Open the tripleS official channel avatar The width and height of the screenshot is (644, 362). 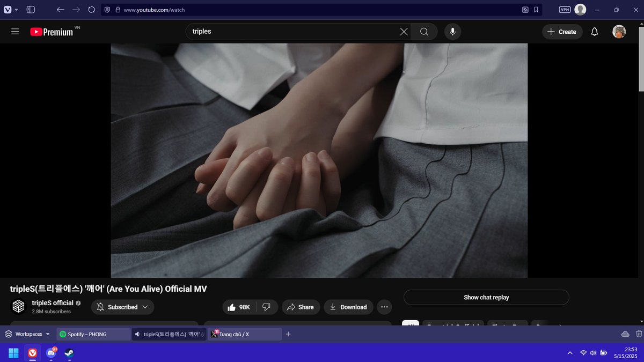pos(18,306)
